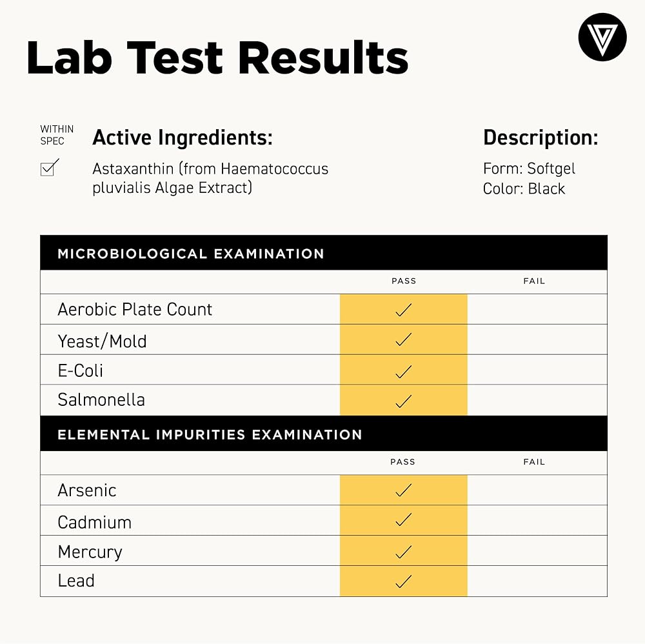The width and height of the screenshot is (645, 644).
Task: Click the Description heading
Action: (541, 137)
